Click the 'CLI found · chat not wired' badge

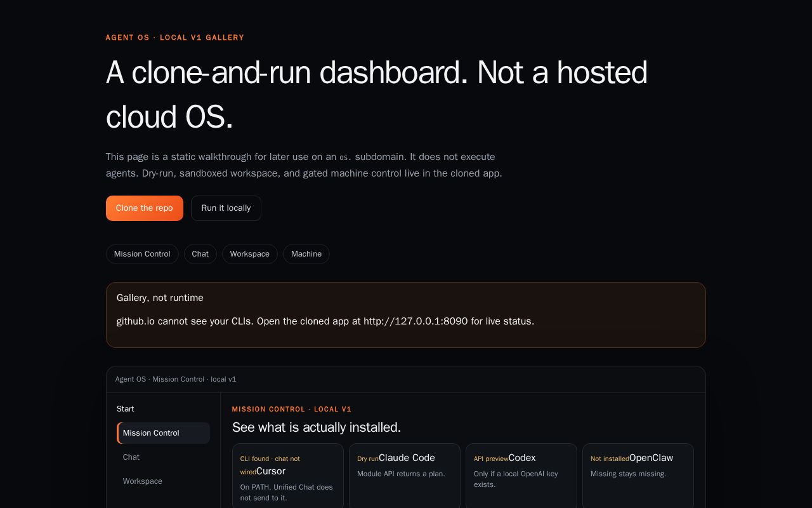(x=270, y=465)
